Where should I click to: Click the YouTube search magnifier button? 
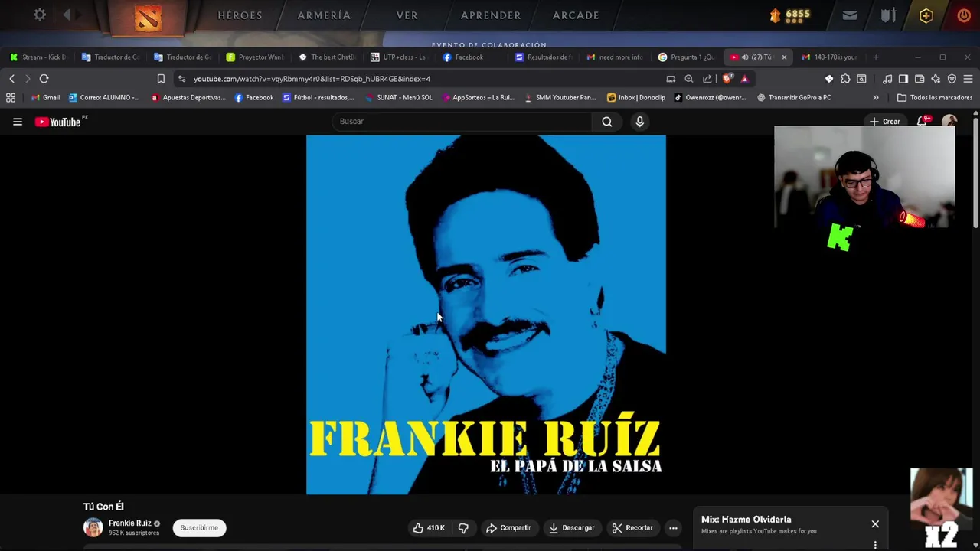(606, 122)
